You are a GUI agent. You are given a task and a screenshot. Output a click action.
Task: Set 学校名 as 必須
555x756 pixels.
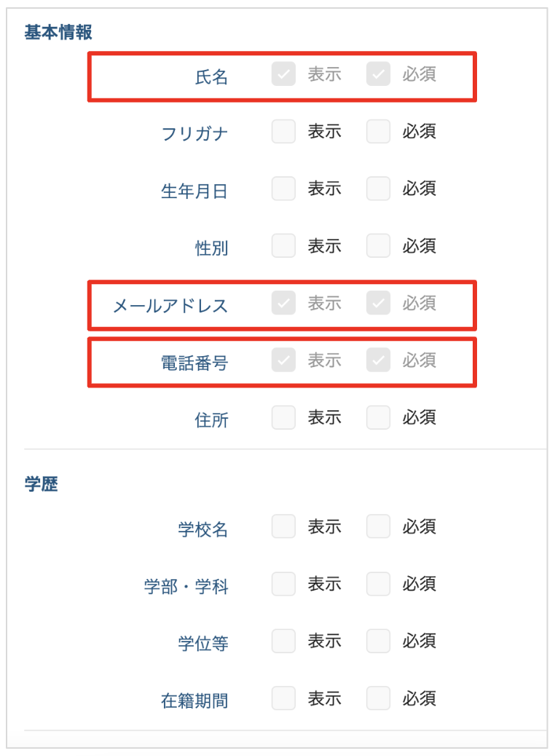coord(378,527)
